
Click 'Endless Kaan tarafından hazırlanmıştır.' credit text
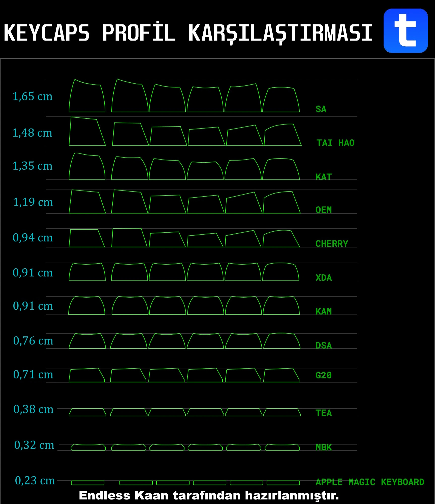pos(209,495)
